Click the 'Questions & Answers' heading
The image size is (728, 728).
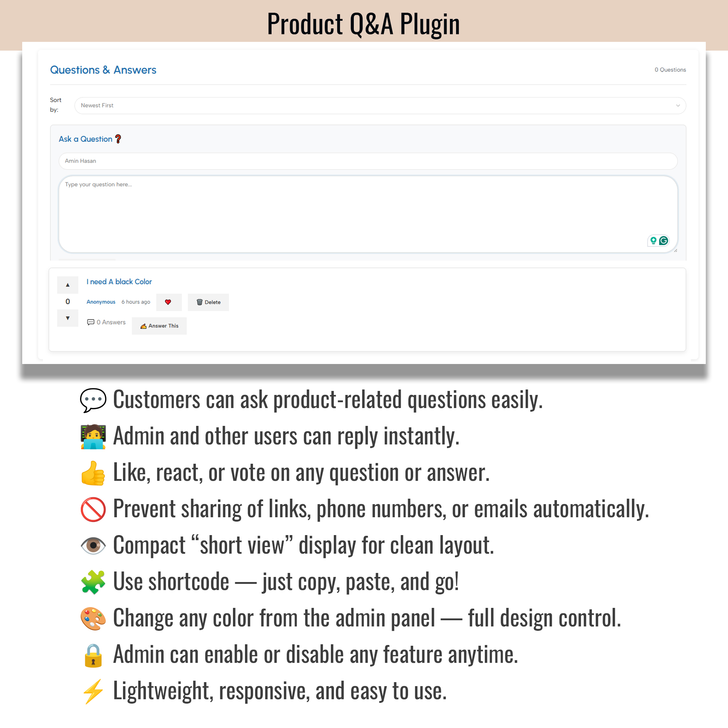point(103,70)
